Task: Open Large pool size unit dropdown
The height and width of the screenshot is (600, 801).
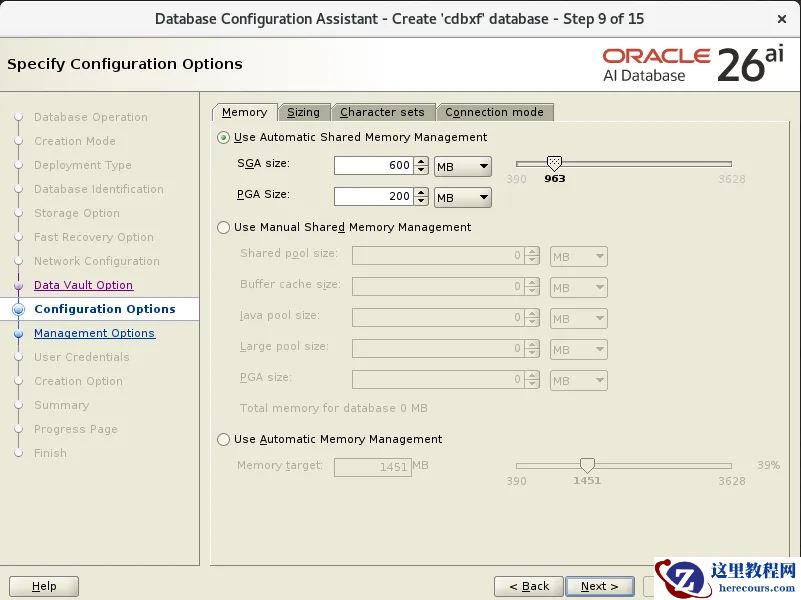Action: 579,350
